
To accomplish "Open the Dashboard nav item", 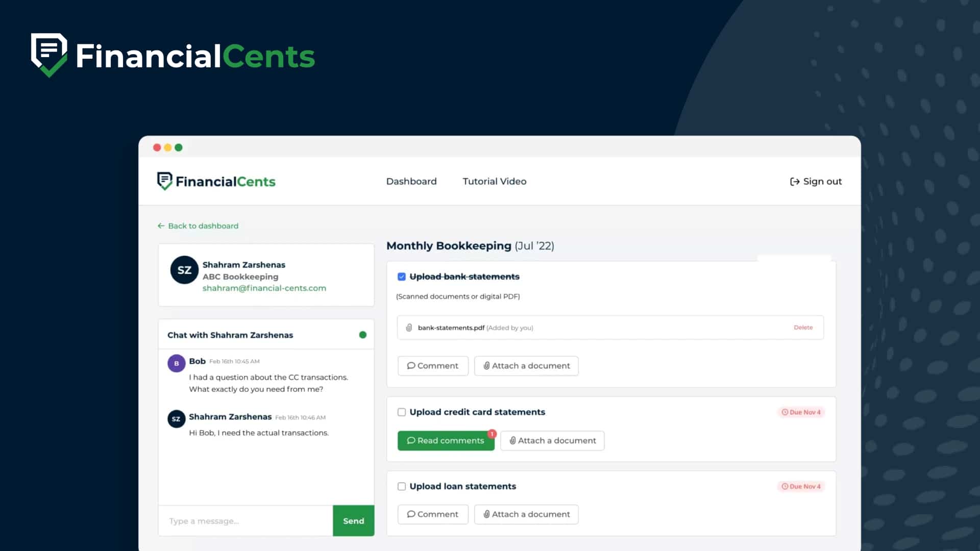I will [411, 181].
